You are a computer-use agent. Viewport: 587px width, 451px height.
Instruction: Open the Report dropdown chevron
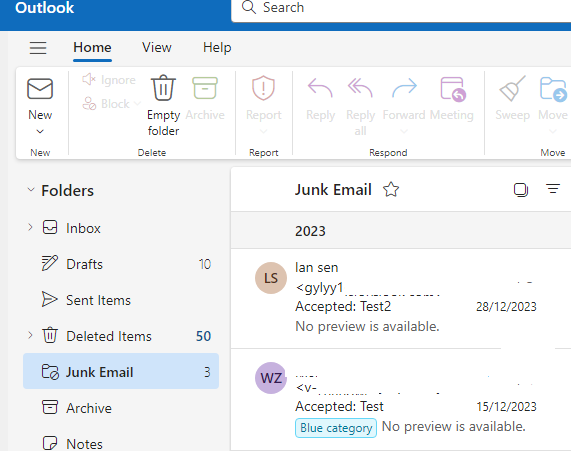pos(264,131)
